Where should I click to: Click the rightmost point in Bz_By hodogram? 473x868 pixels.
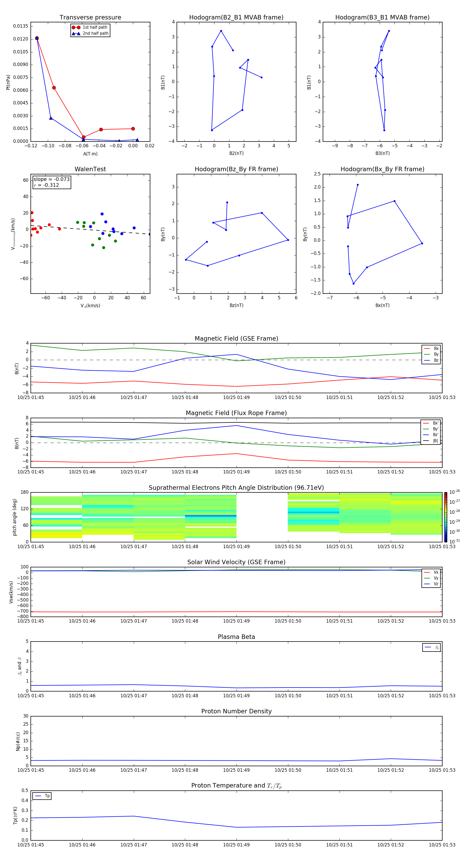pyautogui.click(x=288, y=240)
